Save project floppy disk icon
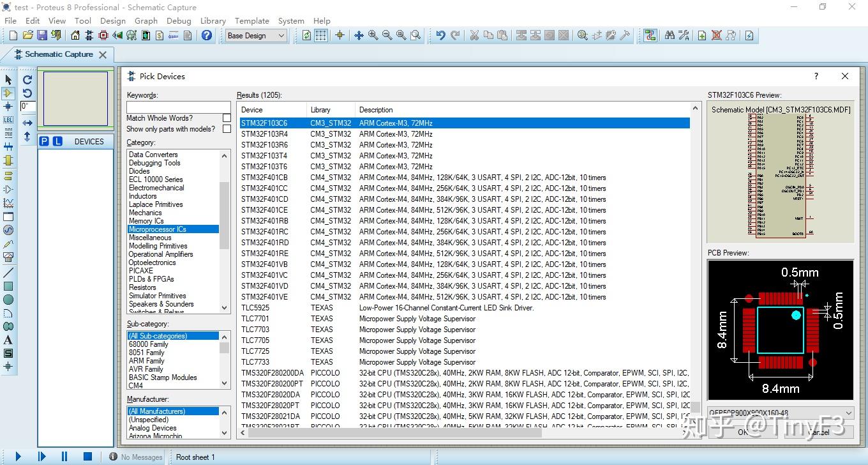 (x=42, y=36)
